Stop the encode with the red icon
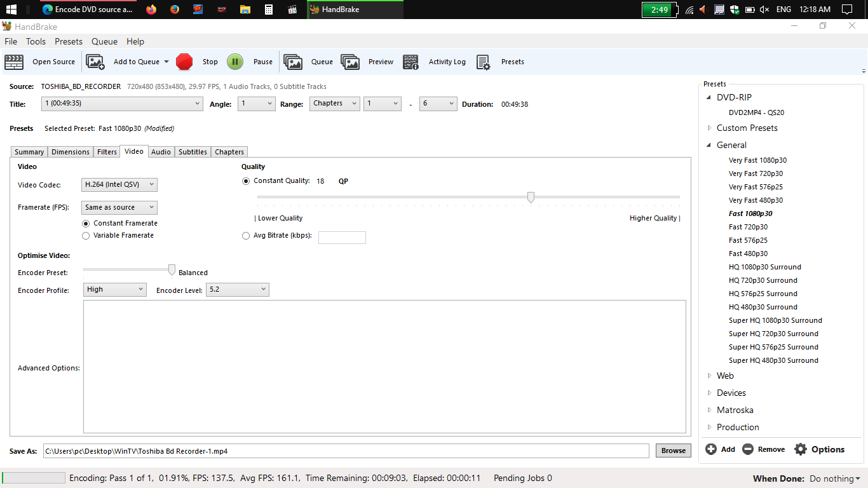The height and width of the screenshot is (488, 868). click(184, 62)
